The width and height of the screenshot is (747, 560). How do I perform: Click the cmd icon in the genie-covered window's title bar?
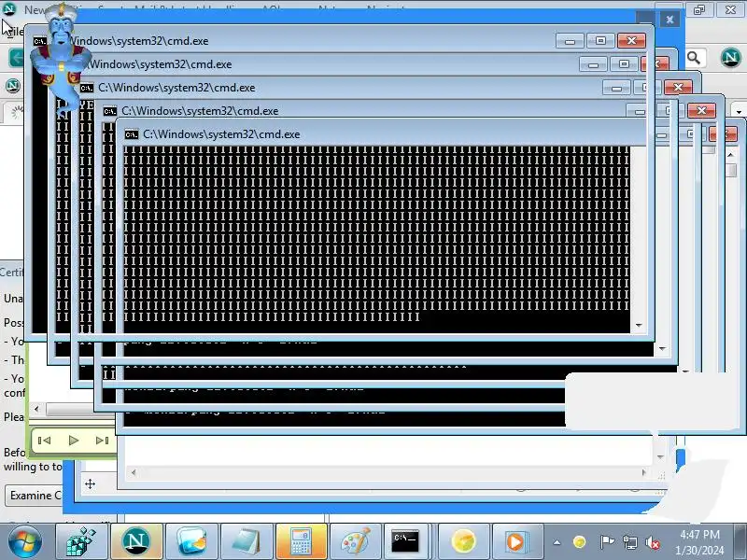40,41
